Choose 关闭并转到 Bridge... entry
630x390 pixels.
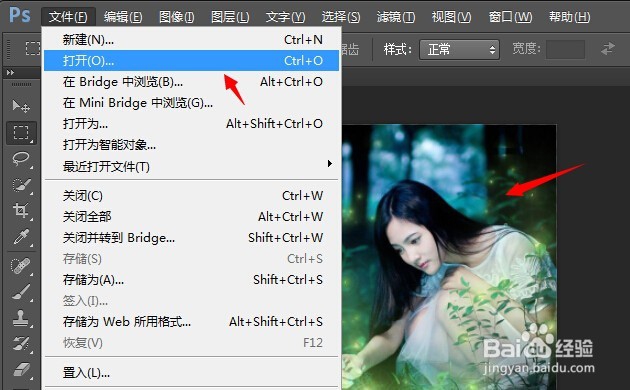point(191,237)
